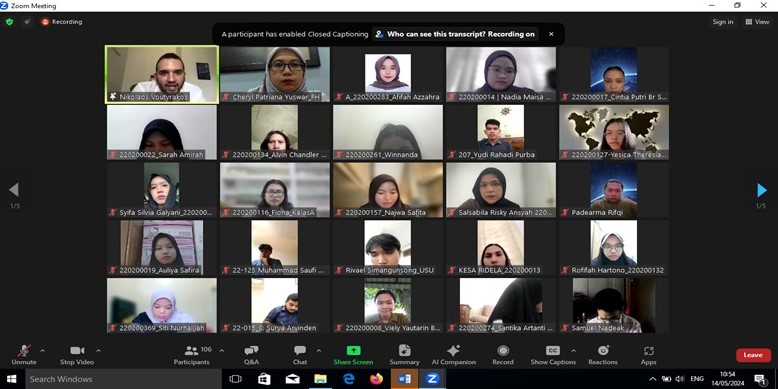Click the red Leave button

(753, 355)
